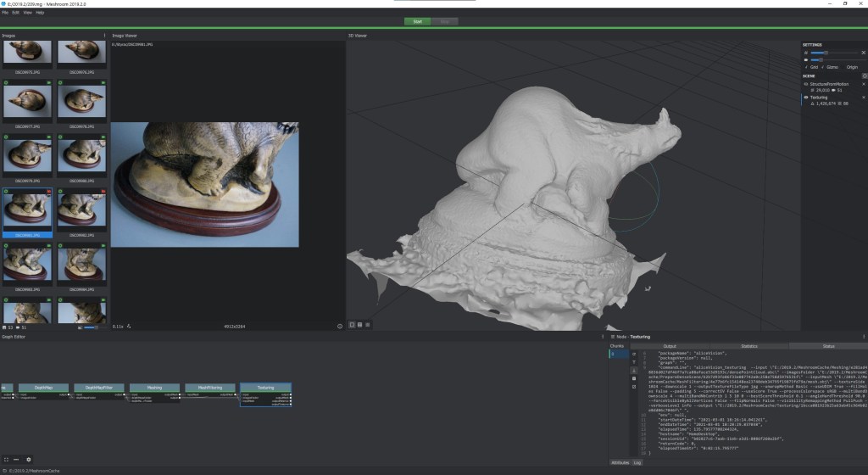Viewport: 868px width, 475px height.
Task: Adjust the point size slider in Settings
Action: click(x=826, y=53)
